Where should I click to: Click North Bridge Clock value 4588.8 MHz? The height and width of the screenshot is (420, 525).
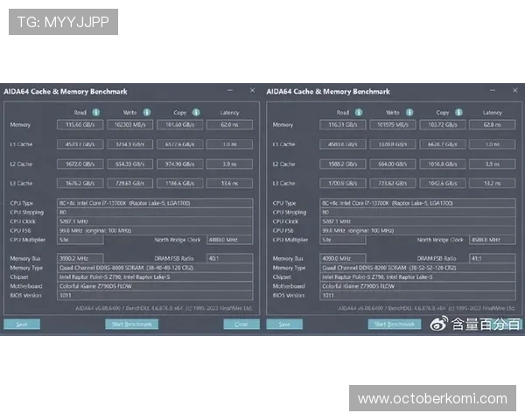click(492, 240)
